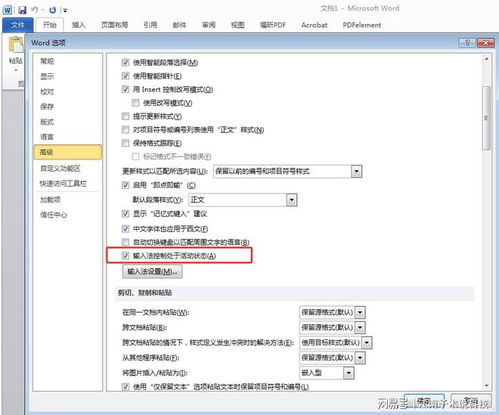This screenshot has width=499, height=415.
Task: Switch to the 插入 ribbon tab
Action: pyautogui.click(x=79, y=25)
